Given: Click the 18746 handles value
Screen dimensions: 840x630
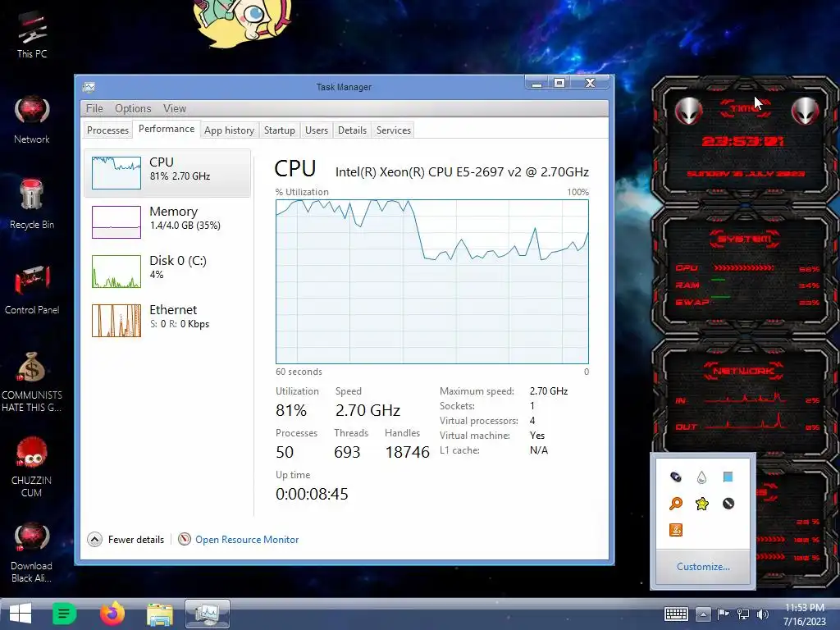Looking at the screenshot, I should 408,452.
